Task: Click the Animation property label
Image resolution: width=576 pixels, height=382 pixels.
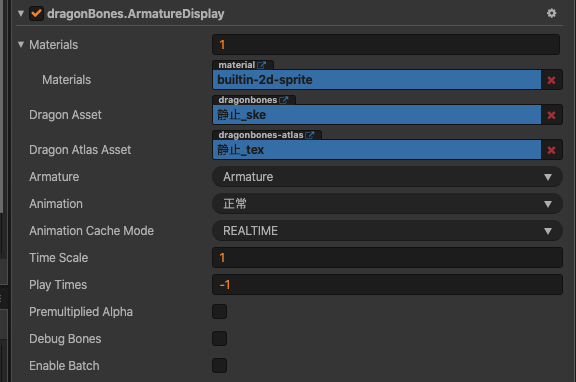Action: click(x=56, y=204)
